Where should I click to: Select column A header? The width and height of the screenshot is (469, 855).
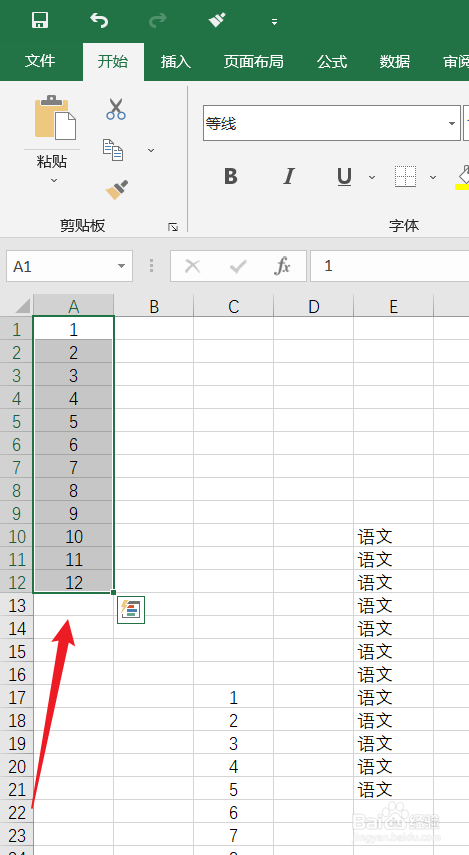point(74,306)
